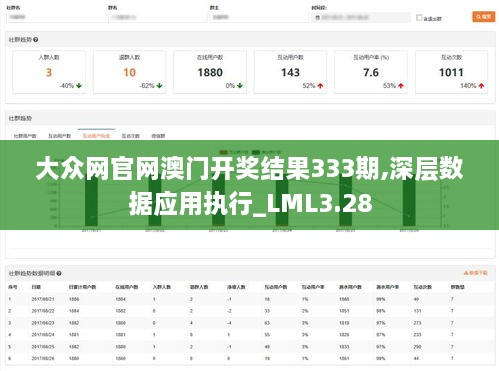Click red up arrow in 互动用户率 card
499x371 pixels.
[401, 86]
